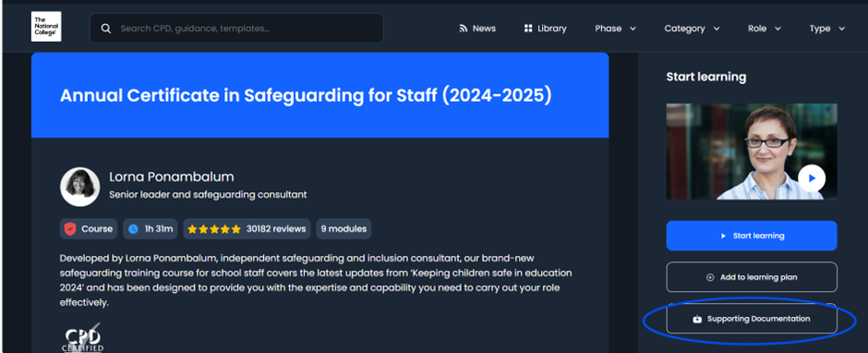Expand the Category dropdown
The height and width of the screenshot is (353, 868).
point(692,29)
